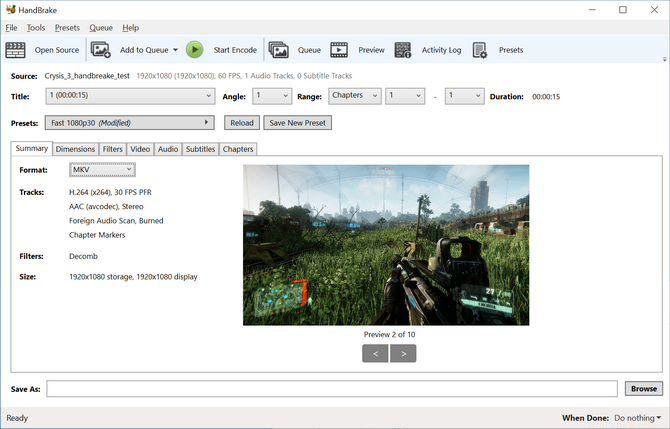Screen dimensions: 670x429
Task: Expand the Fast 1080p30 presets selector
Action: pos(129,123)
